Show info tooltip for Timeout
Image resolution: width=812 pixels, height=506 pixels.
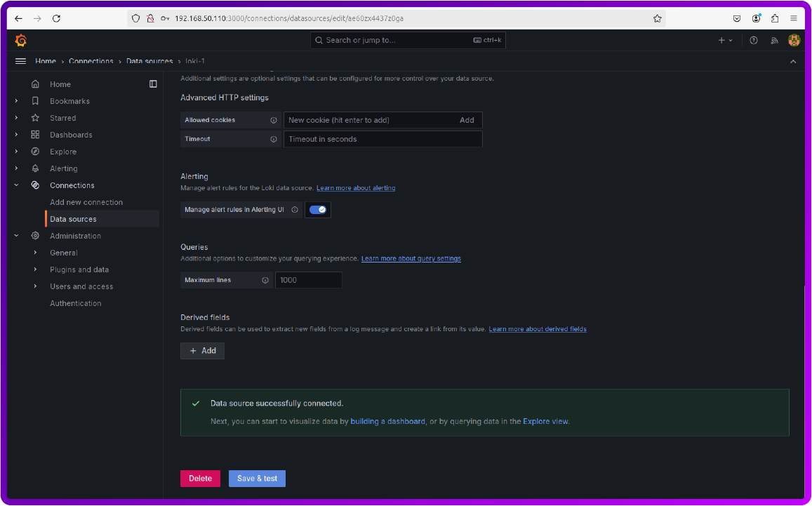pos(274,139)
